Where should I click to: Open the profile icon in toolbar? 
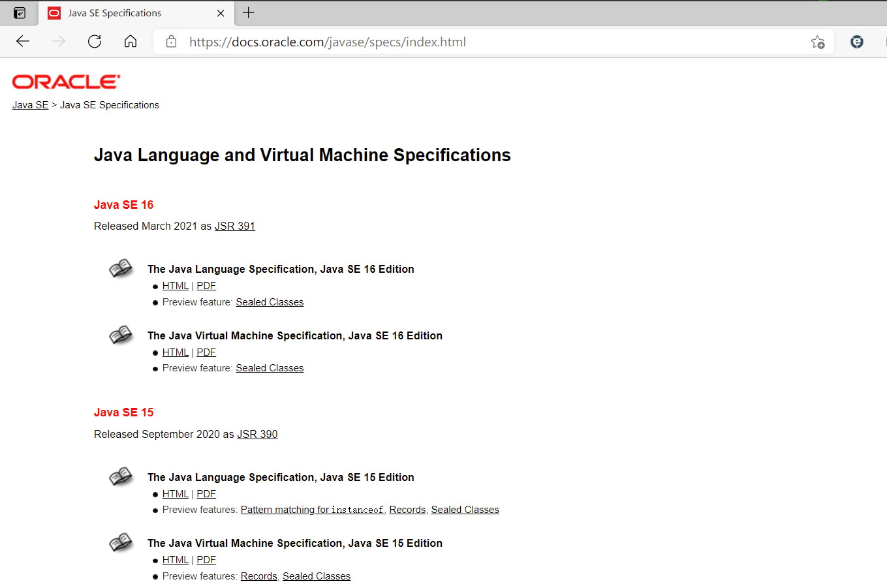[x=857, y=42]
